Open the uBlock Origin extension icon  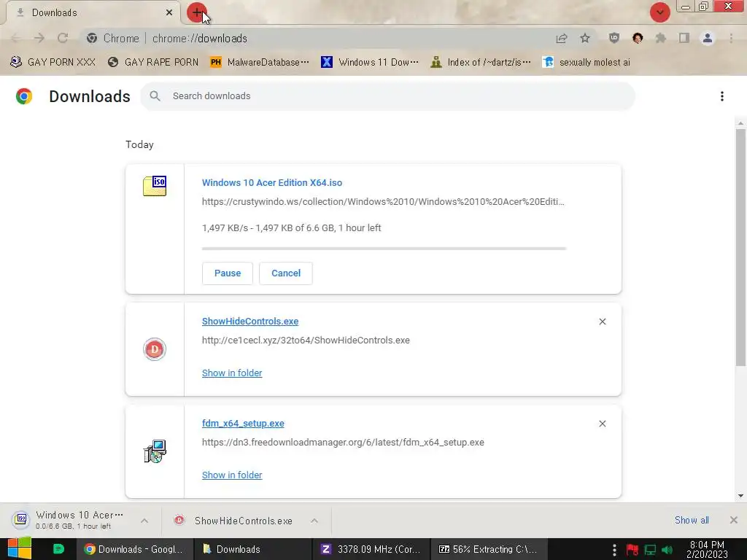[614, 38]
